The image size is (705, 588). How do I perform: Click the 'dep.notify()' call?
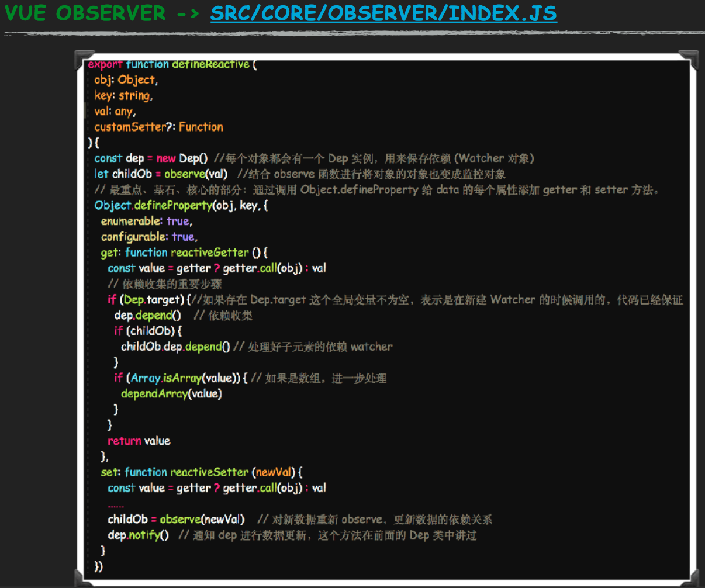[x=139, y=535]
